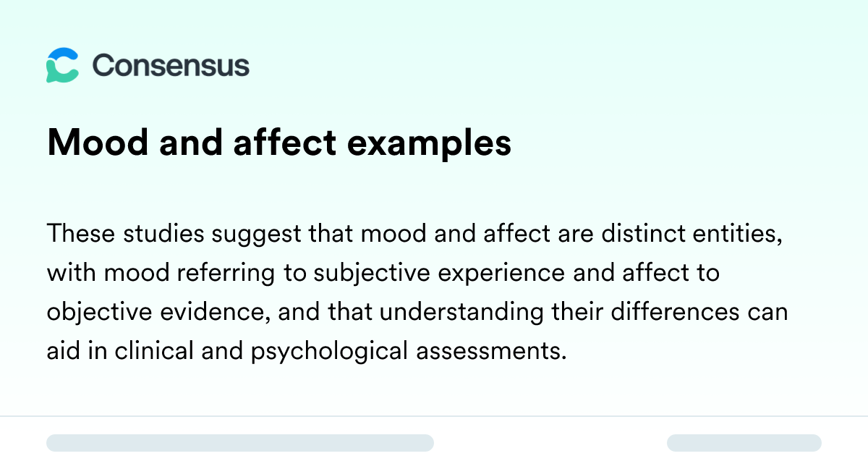Click the Consensus speech-bubble logo icon
Viewport: 868px width, 456px height.
click(62, 65)
